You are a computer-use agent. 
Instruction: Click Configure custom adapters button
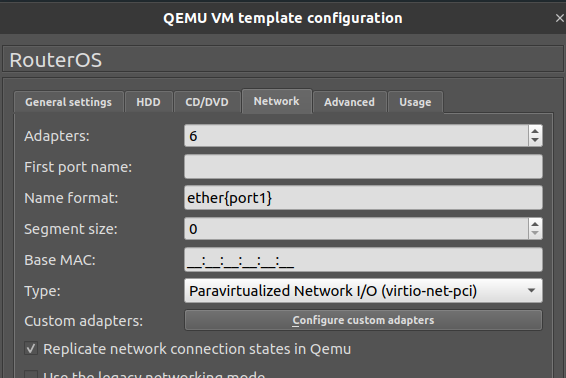363,320
